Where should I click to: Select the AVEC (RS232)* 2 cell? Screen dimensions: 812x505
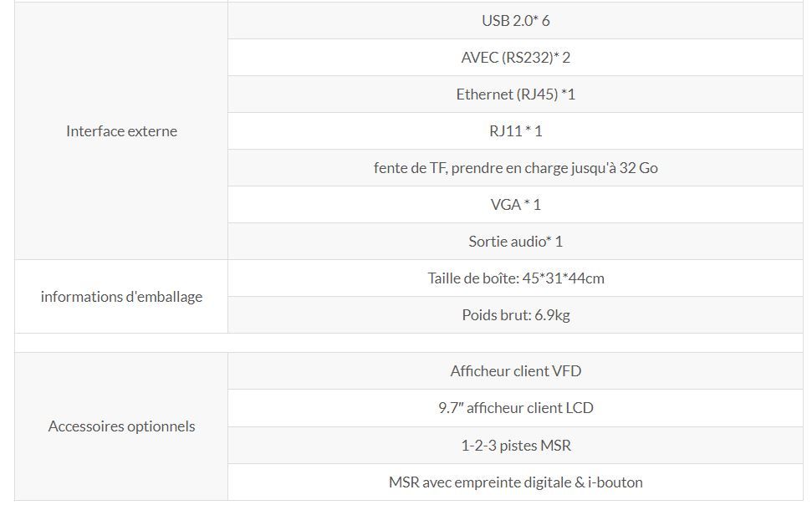tap(515, 58)
